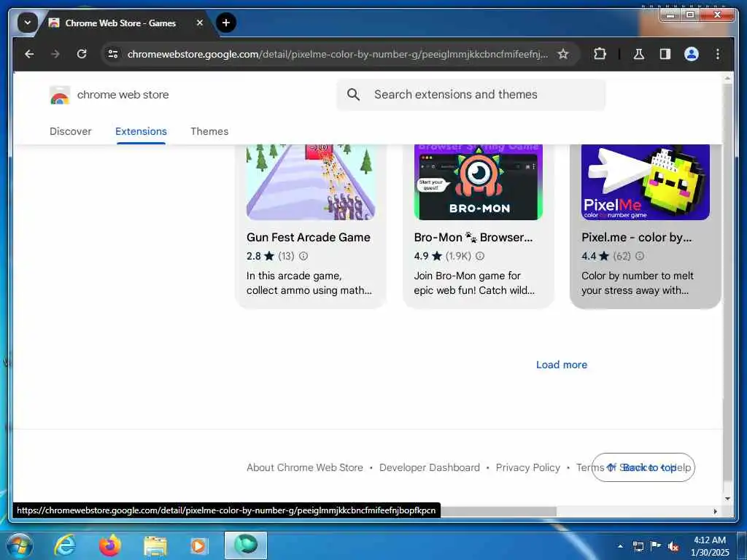Click the Pixel.me - color by title
Screen dimensions: 747x560
636,237
